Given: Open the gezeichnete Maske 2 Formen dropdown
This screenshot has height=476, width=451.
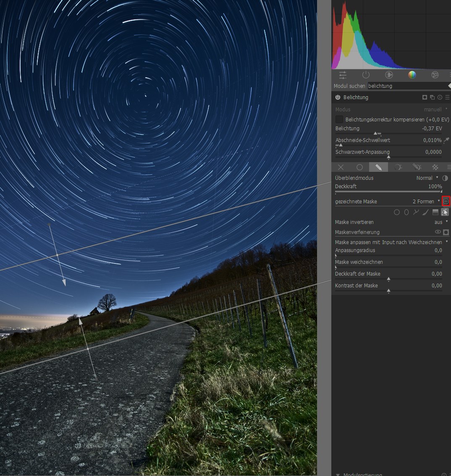Looking at the screenshot, I should [426, 202].
